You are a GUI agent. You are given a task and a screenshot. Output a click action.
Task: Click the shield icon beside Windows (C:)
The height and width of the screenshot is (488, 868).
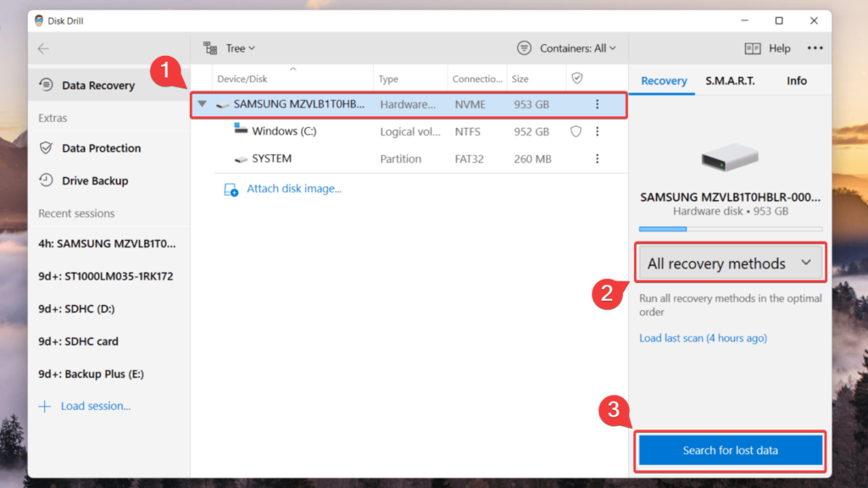click(x=576, y=131)
